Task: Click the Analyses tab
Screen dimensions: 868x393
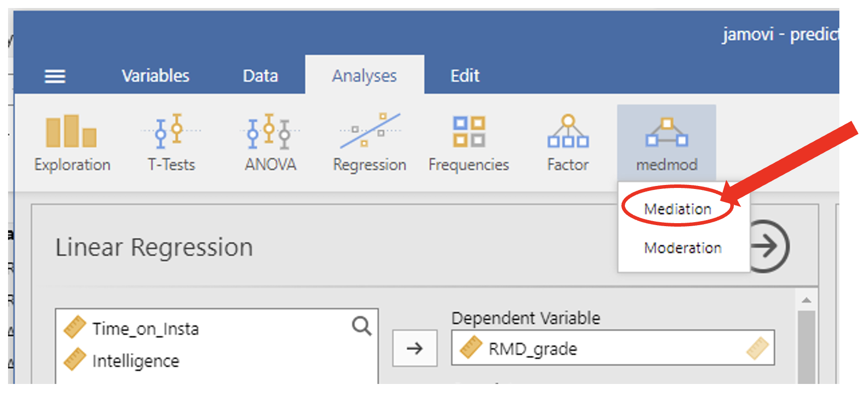Action: 364,76
